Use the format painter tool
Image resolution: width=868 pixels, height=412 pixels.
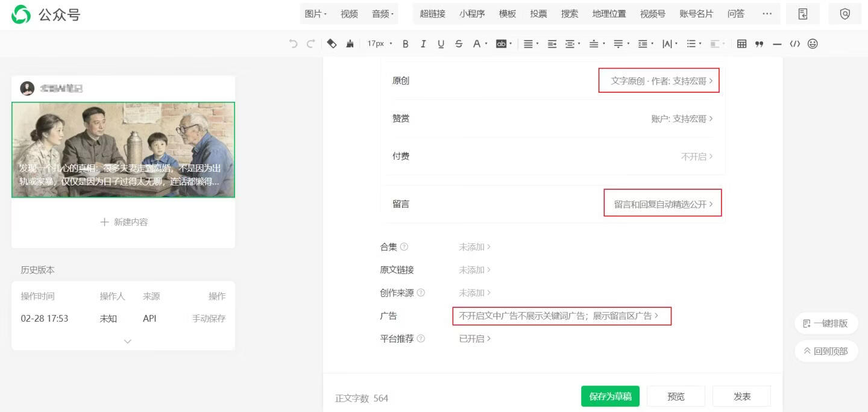pyautogui.click(x=350, y=43)
